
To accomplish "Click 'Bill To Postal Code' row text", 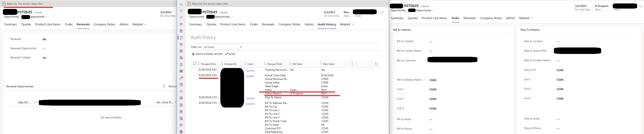I will pos(275,121).
